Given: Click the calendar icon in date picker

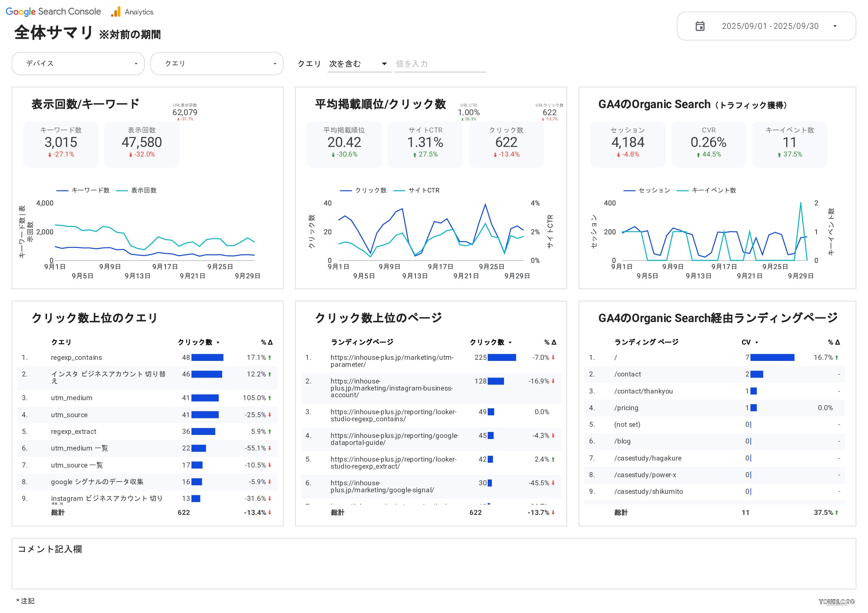Looking at the screenshot, I should click(700, 26).
